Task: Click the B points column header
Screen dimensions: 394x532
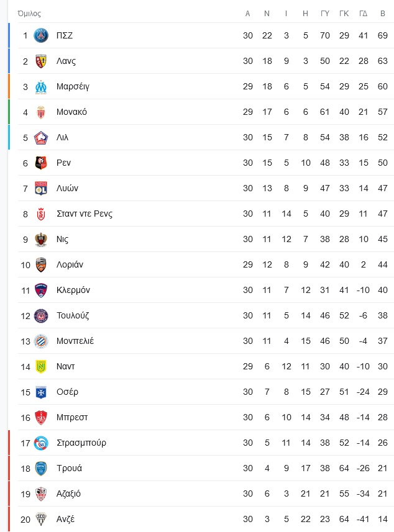Action: point(382,14)
